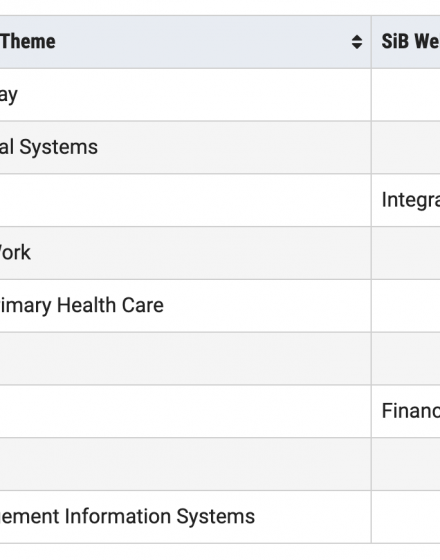
Task: Click the empty gray theme cell below Health Care
Action: click(x=185, y=359)
